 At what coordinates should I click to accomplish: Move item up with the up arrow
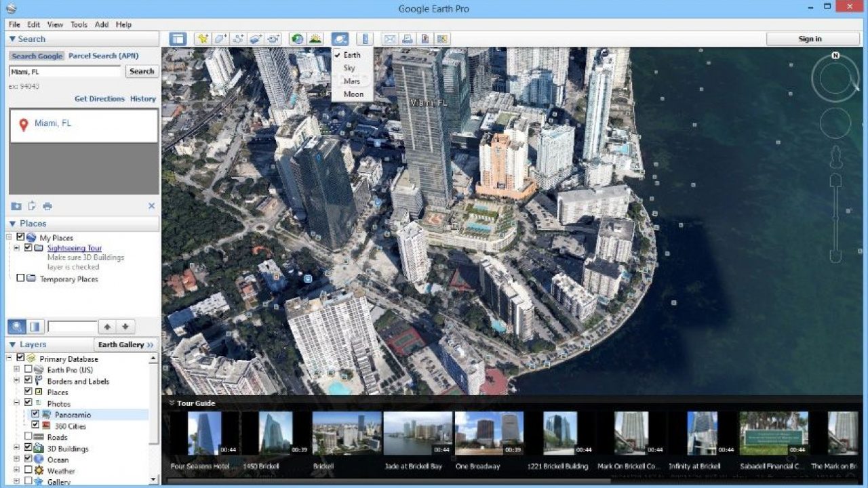(107, 327)
